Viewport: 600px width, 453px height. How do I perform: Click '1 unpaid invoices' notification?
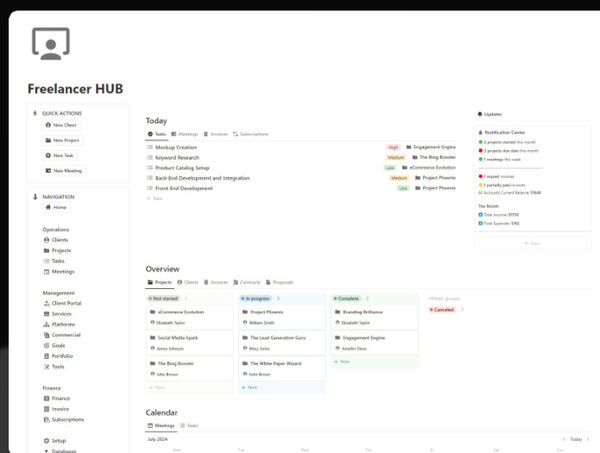click(x=496, y=176)
